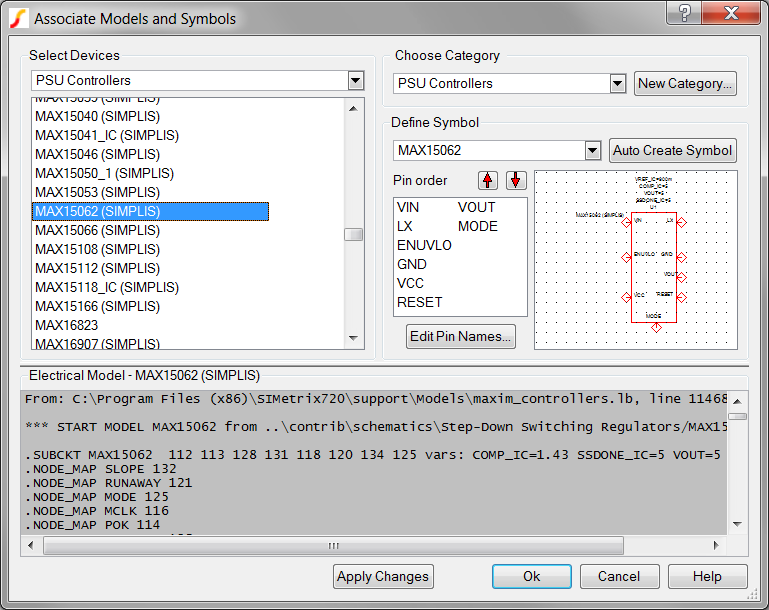This screenshot has width=769, height=610.
Task: Select MAX15118_IC (SIMPLIS) device
Action: point(107,287)
